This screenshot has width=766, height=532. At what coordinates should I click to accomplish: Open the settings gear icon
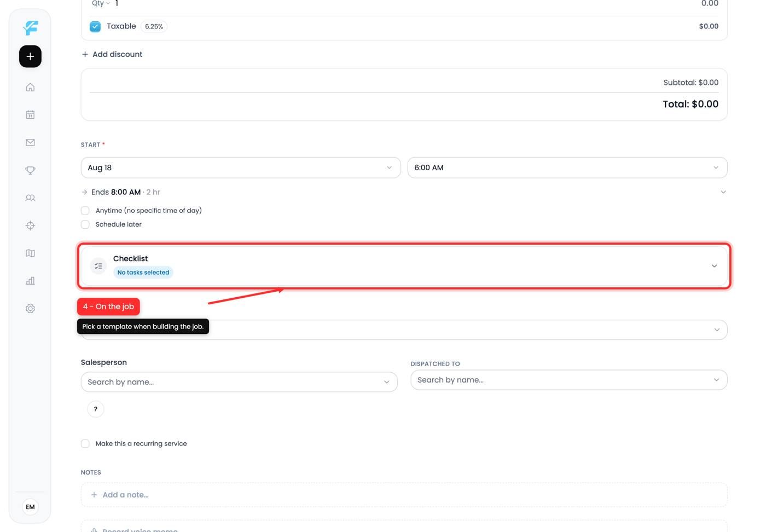point(30,309)
